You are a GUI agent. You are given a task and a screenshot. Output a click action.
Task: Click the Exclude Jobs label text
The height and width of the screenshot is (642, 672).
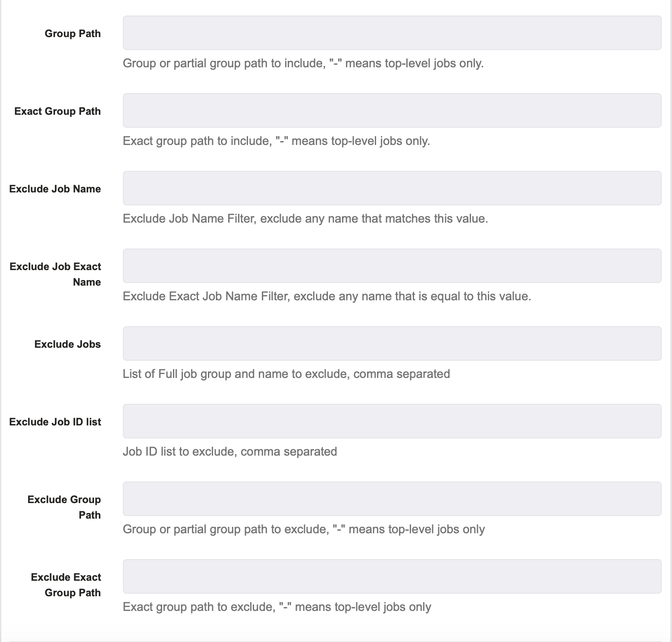(68, 344)
